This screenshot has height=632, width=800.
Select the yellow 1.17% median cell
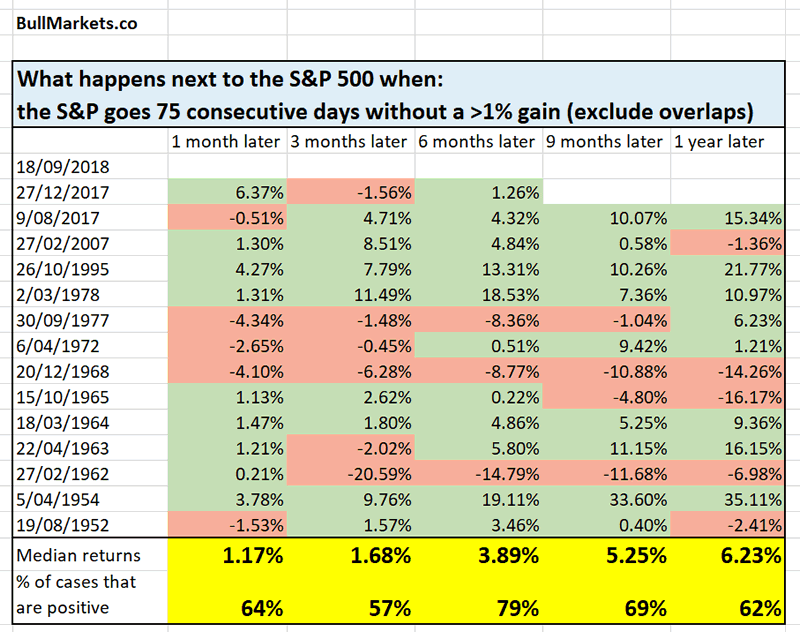click(x=227, y=554)
